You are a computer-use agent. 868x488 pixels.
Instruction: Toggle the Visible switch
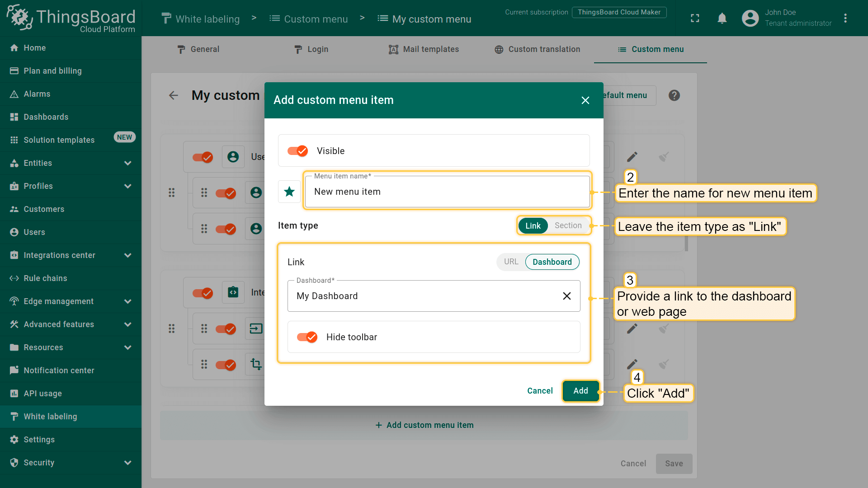(x=297, y=151)
